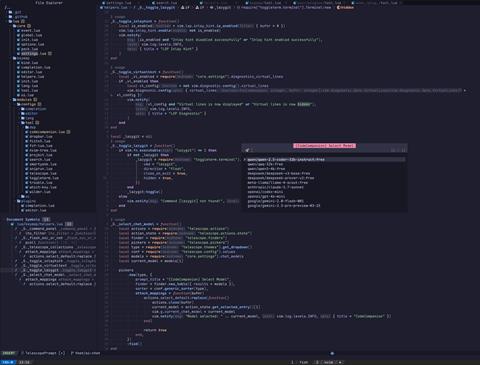The width and height of the screenshot is (480, 365).
Task: Jump to _G._toggle_lazygit symbol
Action: click(40, 270)
